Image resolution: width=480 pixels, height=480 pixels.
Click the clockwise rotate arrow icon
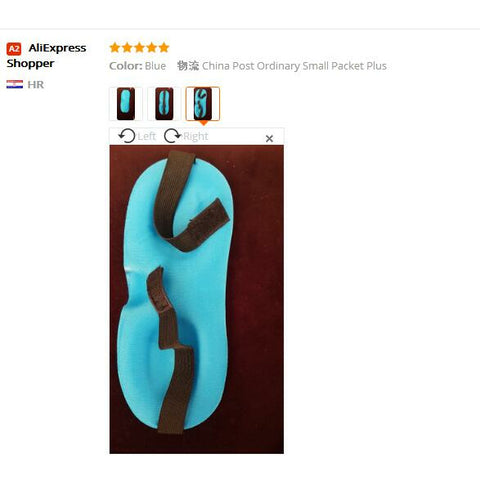[x=172, y=136]
